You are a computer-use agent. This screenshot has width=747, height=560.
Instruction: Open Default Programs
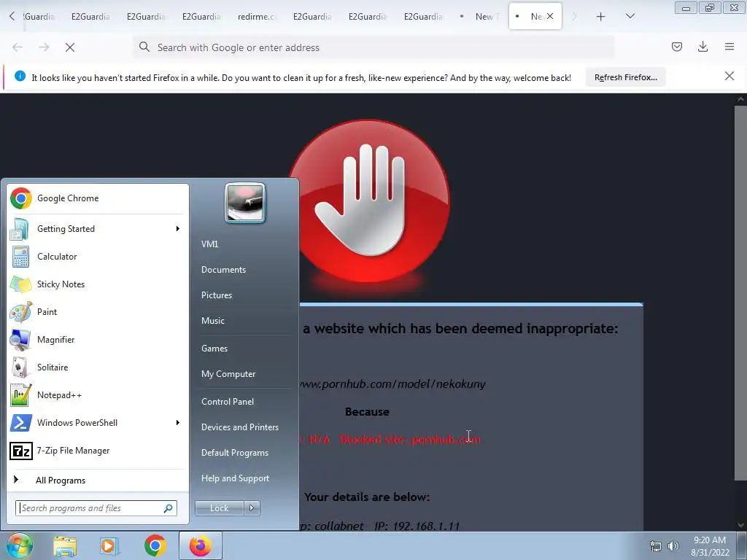[x=235, y=453]
